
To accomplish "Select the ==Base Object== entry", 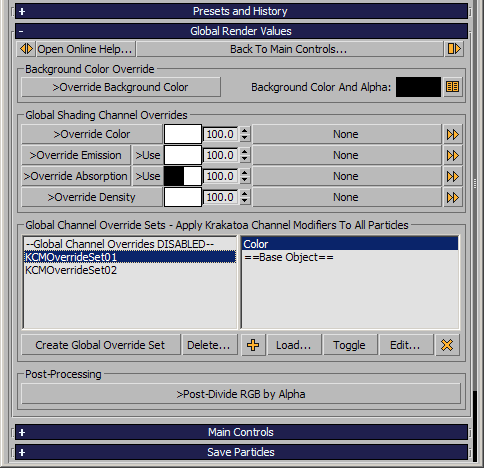I will 350,257.
